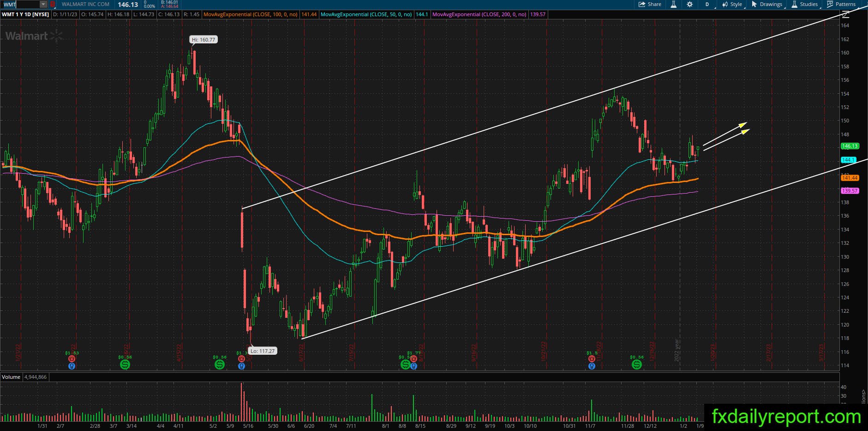
Task: Click the 160 label on price axis
Action: (x=845, y=53)
